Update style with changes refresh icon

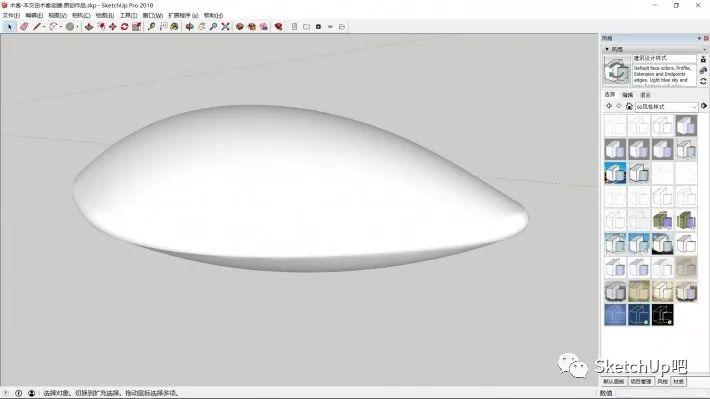(703, 81)
